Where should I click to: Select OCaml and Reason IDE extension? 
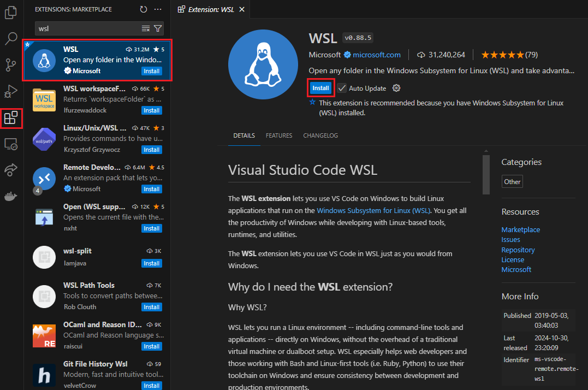pos(98,335)
